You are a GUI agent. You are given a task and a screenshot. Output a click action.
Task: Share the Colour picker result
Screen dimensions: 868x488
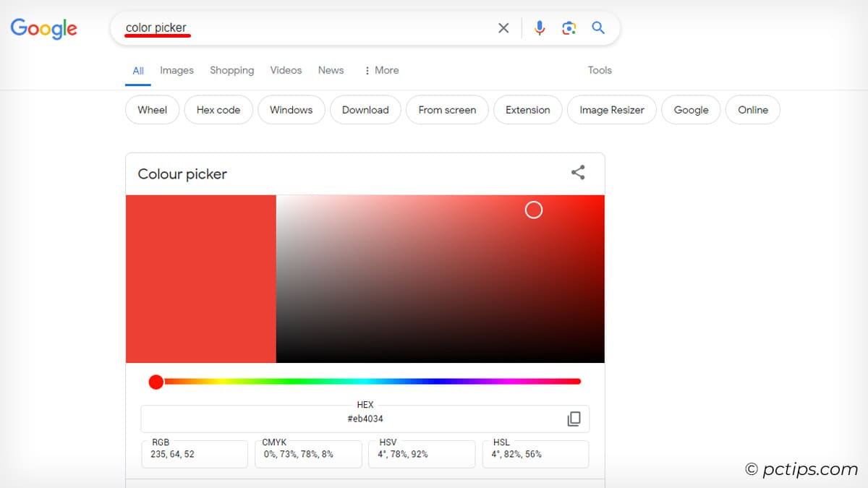pyautogui.click(x=577, y=173)
